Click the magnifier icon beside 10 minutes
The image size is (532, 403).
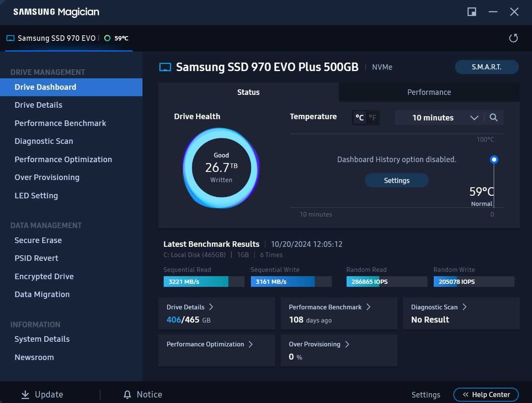493,118
